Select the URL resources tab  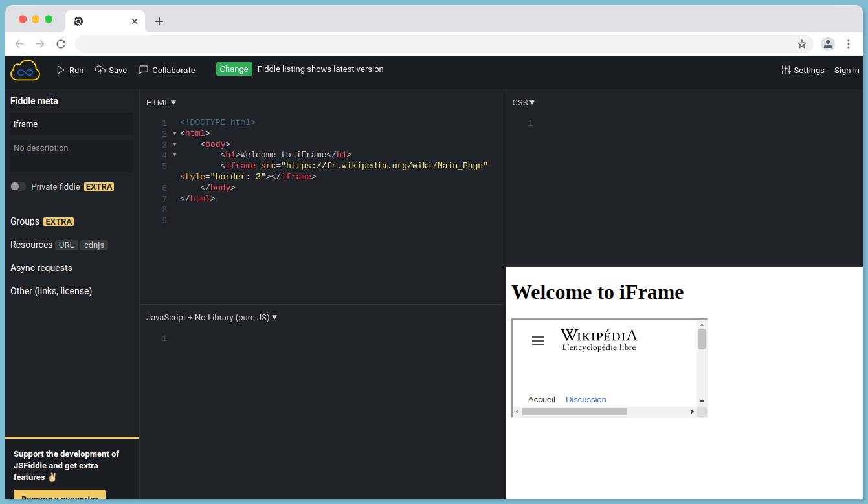point(67,245)
